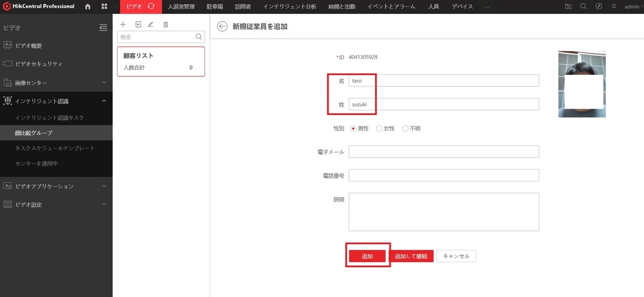Open the compass navigation icon
The image size is (644, 297).
(x=598, y=6)
